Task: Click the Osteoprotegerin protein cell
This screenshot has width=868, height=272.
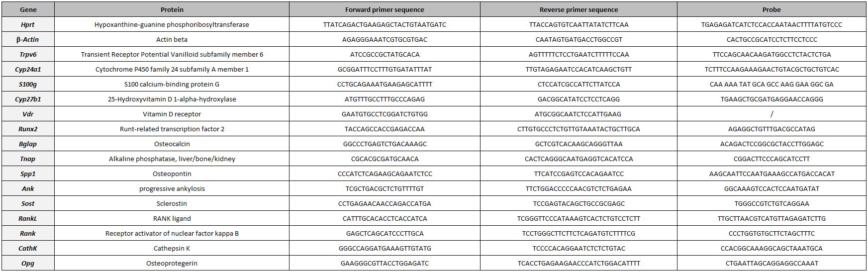Action: point(172,263)
